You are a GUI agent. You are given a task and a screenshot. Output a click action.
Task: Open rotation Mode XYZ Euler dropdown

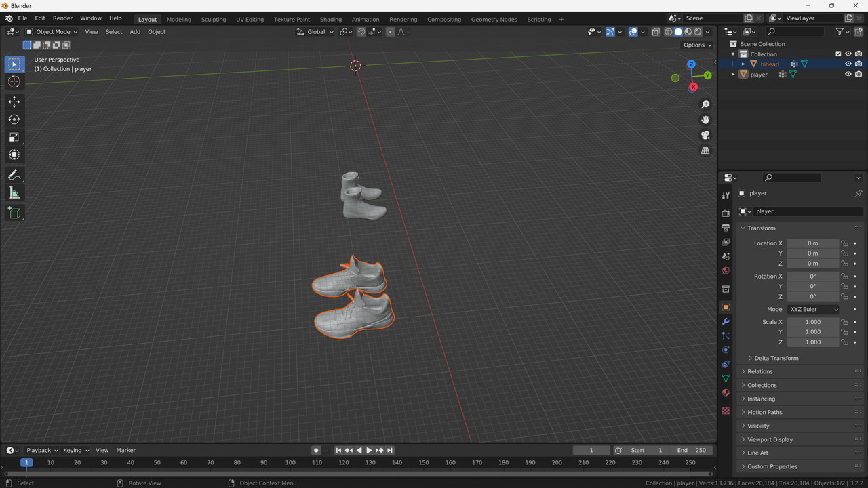tap(813, 310)
